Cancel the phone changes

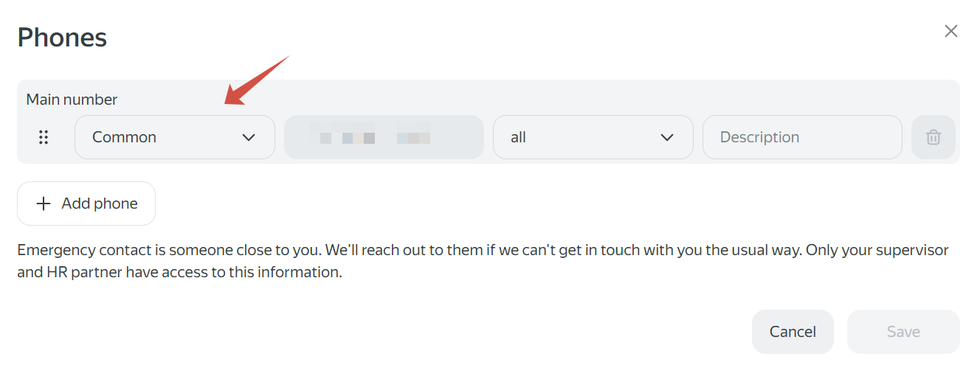[x=793, y=332]
